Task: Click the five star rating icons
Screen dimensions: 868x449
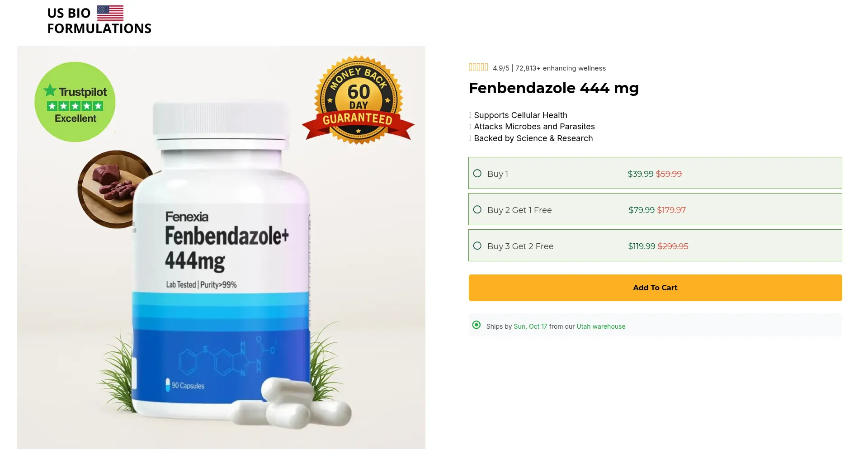Action: 478,67
